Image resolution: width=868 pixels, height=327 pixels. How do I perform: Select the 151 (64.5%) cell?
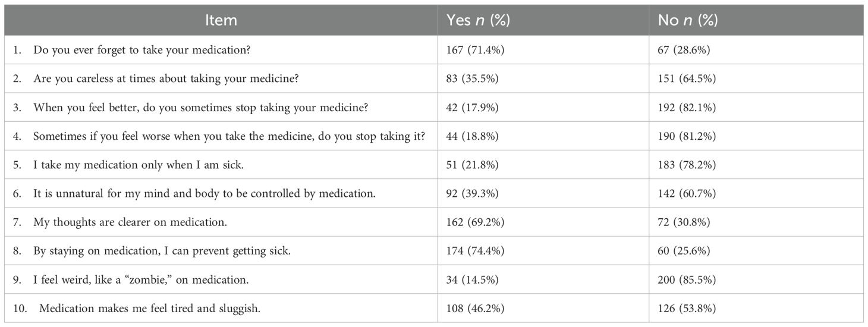pyautogui.click(x=687, y=78)
